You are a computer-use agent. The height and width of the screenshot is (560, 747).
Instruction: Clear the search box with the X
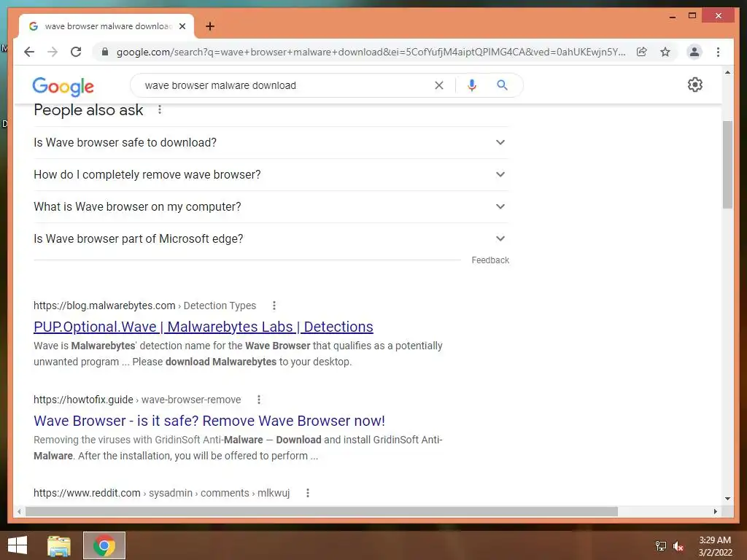coord(438,85)
